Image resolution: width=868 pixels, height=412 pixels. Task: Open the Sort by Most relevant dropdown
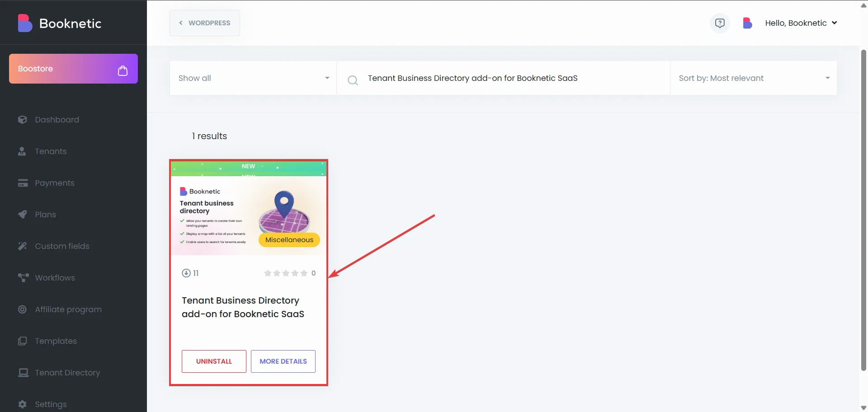753,78
